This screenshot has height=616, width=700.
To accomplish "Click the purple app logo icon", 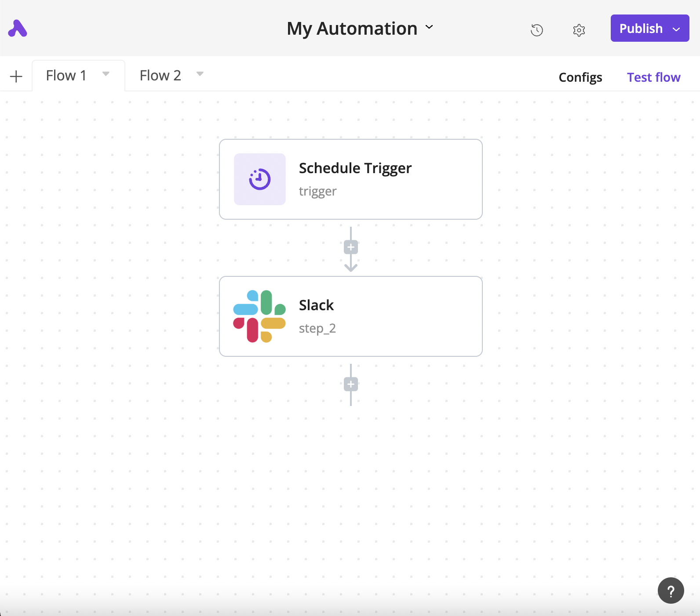I will tap(18, 29).
